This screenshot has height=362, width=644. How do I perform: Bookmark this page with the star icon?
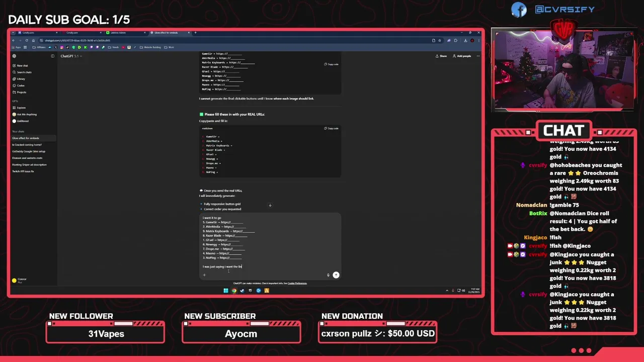coord(440,40)
